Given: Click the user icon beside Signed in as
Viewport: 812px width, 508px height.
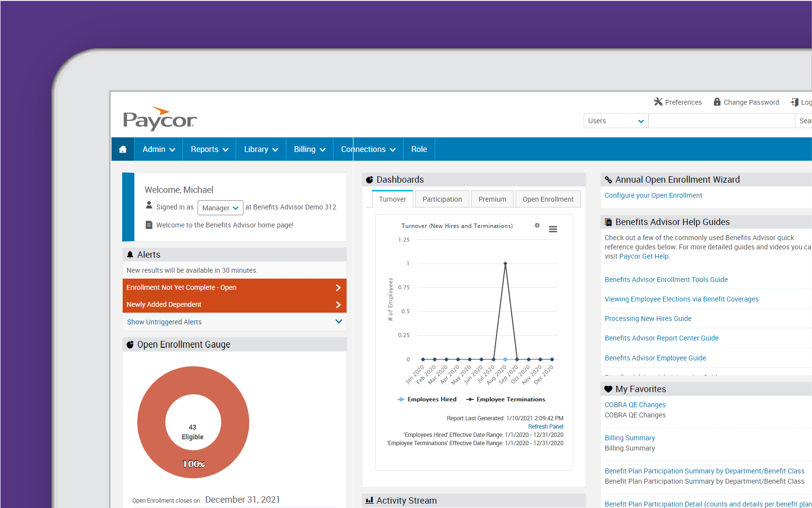Looking at the screenshot, I should click(149, 206).
